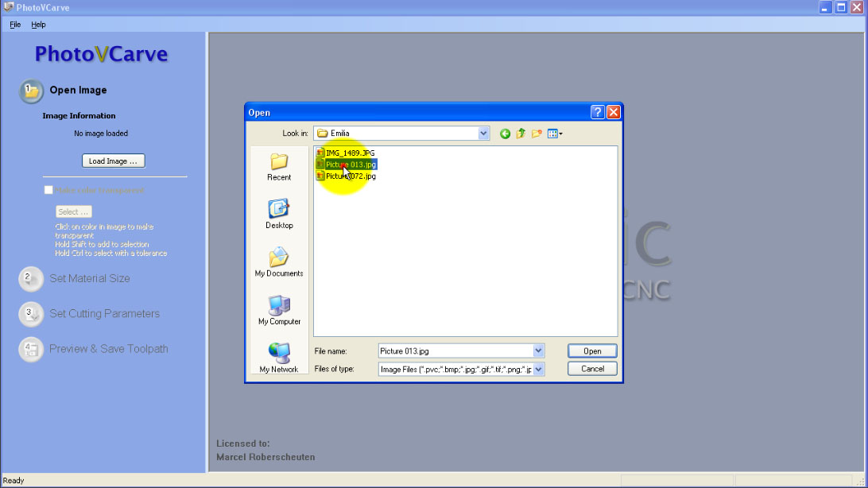This screenshot has height=488, width=868.
Task: Click the IMG_1489.JPG file icon
Action: pos(320,153)
